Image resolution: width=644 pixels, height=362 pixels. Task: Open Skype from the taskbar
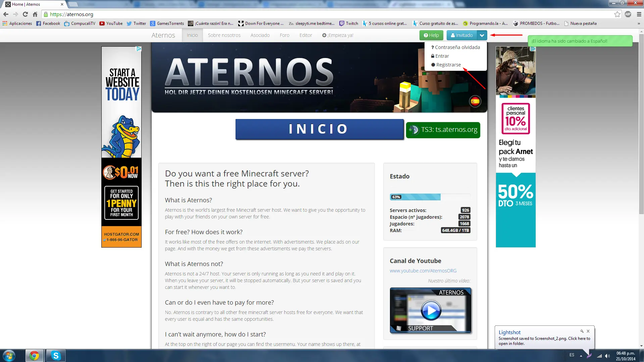tap(56, 356)
